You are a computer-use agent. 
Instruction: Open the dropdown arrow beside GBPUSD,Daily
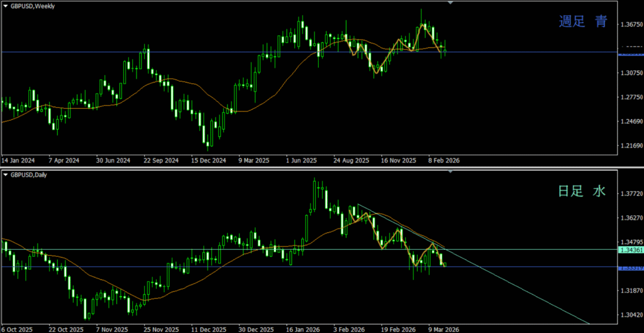(x=4, y=174)
